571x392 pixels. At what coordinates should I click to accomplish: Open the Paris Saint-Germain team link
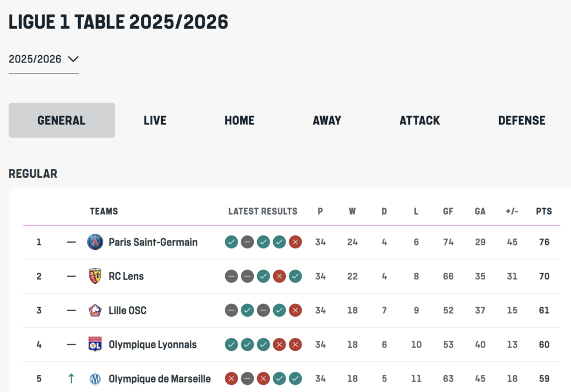coord(153,242)
